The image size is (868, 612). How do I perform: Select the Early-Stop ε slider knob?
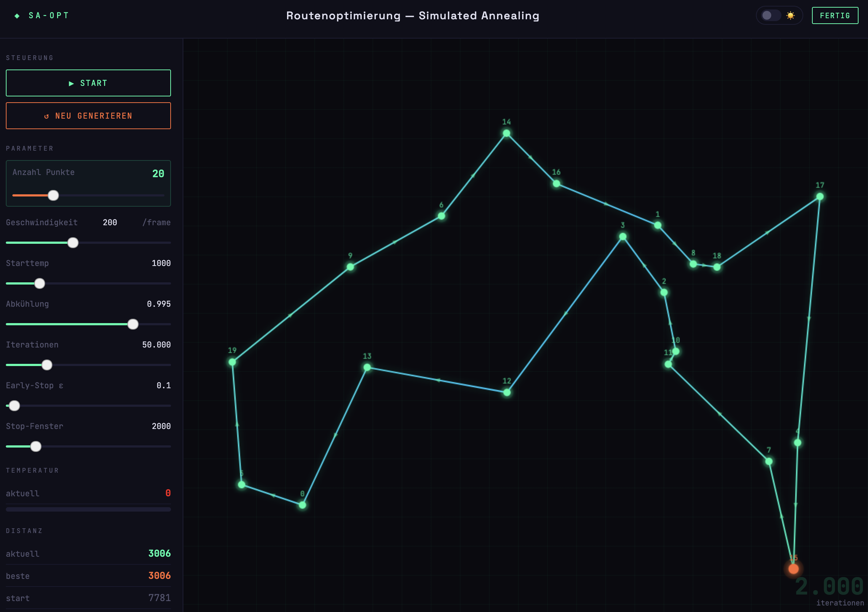14,405
